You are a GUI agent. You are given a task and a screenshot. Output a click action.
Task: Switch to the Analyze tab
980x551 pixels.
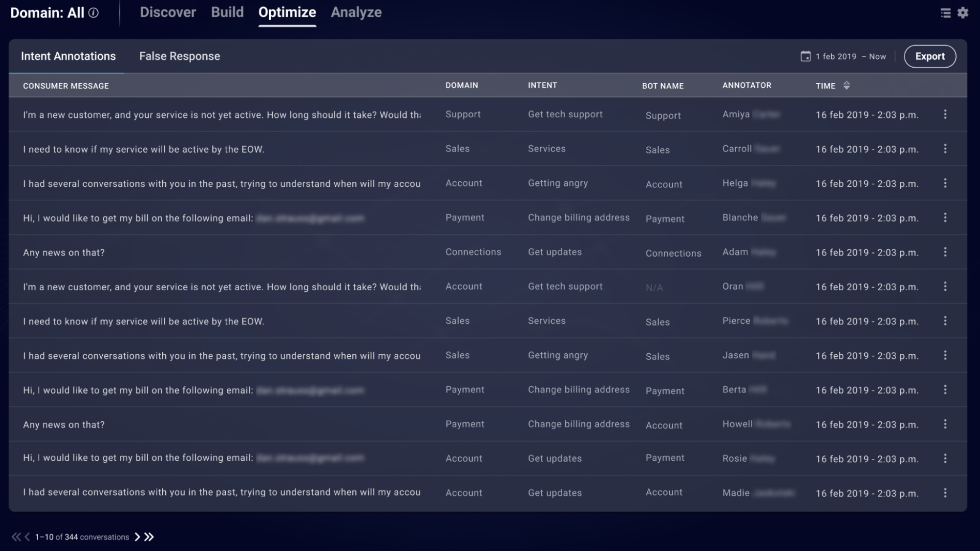pos(356,12)
